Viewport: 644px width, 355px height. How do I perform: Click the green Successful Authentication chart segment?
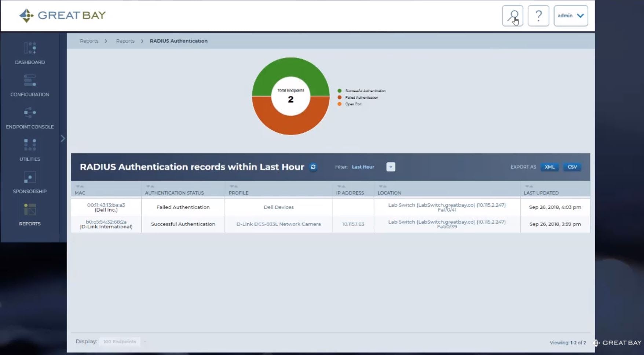[x=290, y=70]
